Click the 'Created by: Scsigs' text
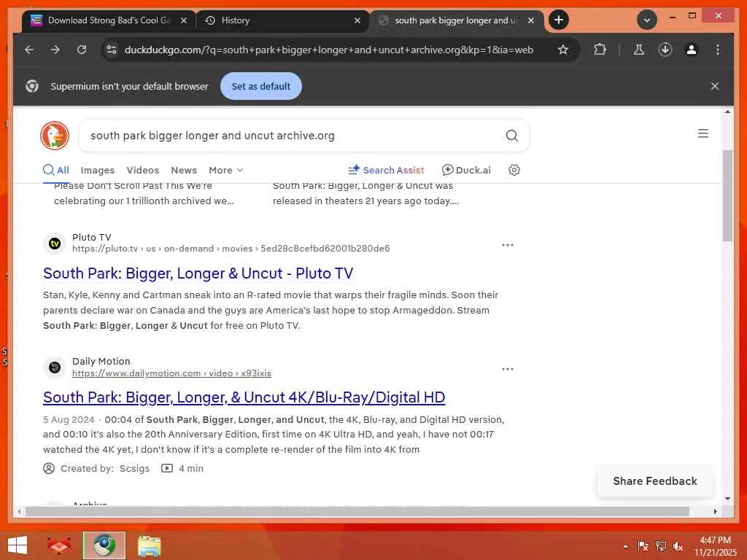This screenshot has height=560, width=747. click(x=105, y=468)
